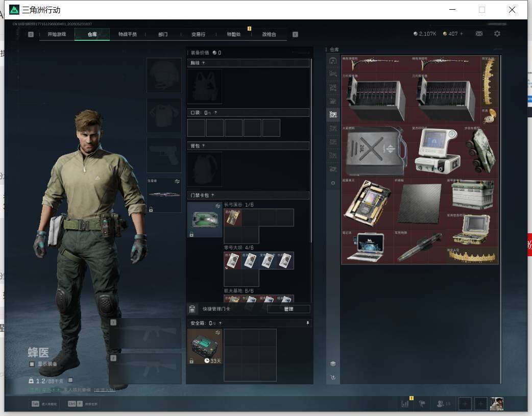Click the military shell item
The image size is (532, 416).
point(420,247)
